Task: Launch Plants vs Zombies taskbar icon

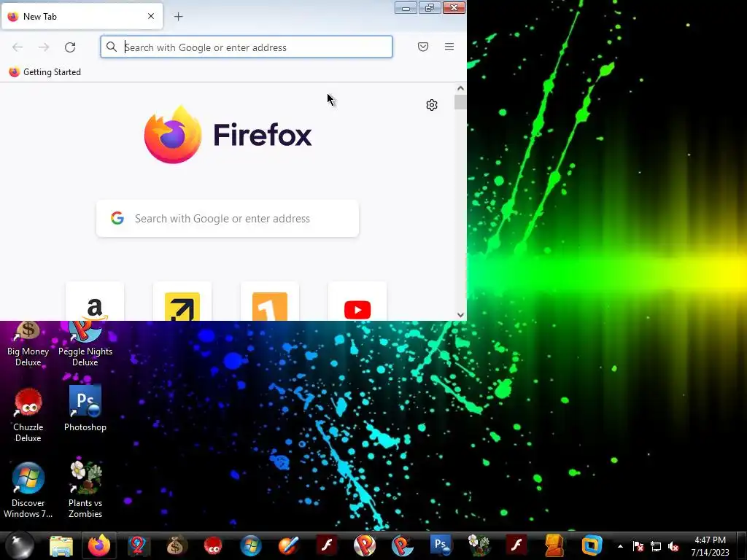Action: coord(479,545)
